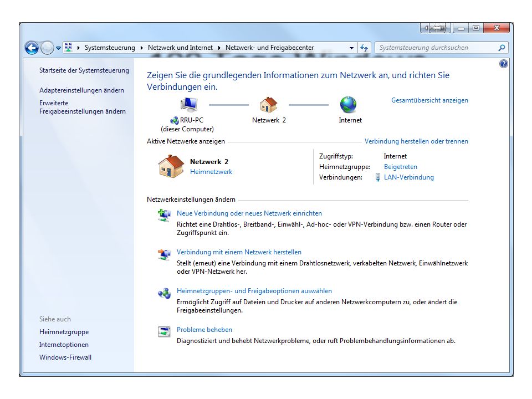Screen dimensions: 532x399
Task: Click the troubleshoot problems icon
Action: [165, 331]
